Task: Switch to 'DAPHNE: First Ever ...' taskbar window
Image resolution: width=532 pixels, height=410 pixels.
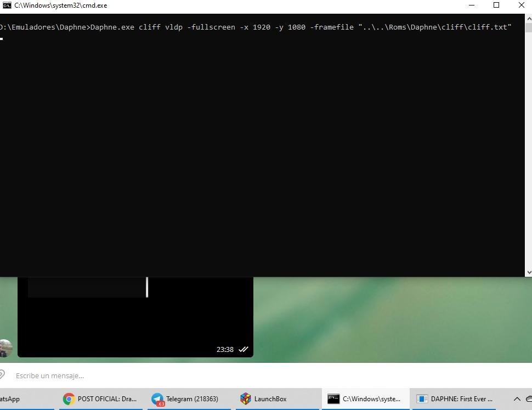Action: (454, 399)
